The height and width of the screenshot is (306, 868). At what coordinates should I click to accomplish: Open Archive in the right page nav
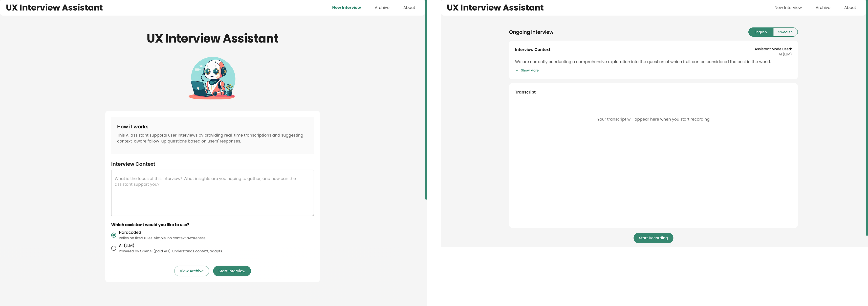[823, 7]
